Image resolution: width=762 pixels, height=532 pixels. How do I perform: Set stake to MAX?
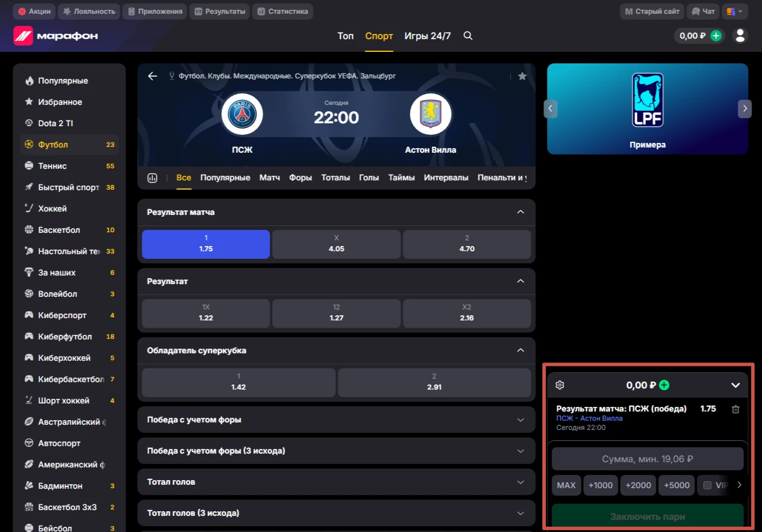[x=566, y=485]
